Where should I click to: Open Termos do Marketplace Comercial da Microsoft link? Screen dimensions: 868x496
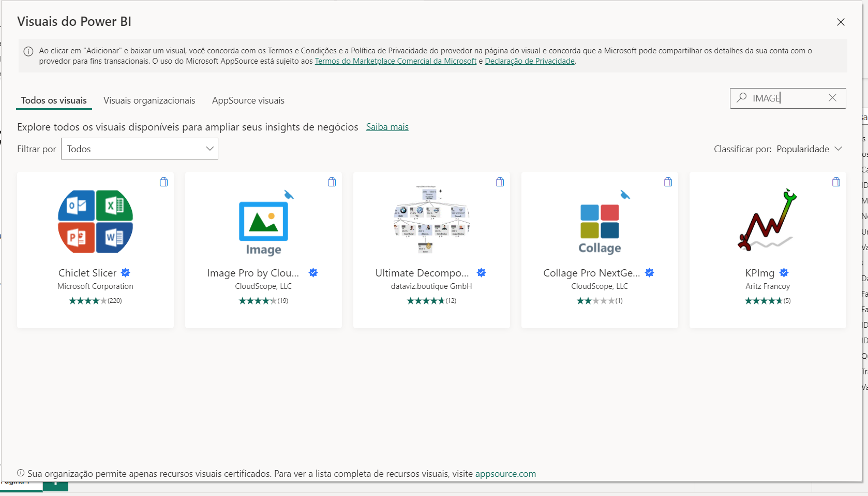(x=396, y=61)
